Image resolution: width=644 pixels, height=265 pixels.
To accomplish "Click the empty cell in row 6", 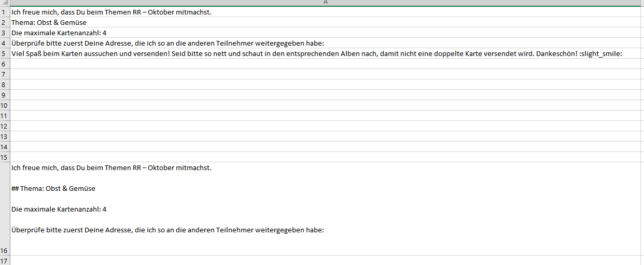I will point(327,64).
